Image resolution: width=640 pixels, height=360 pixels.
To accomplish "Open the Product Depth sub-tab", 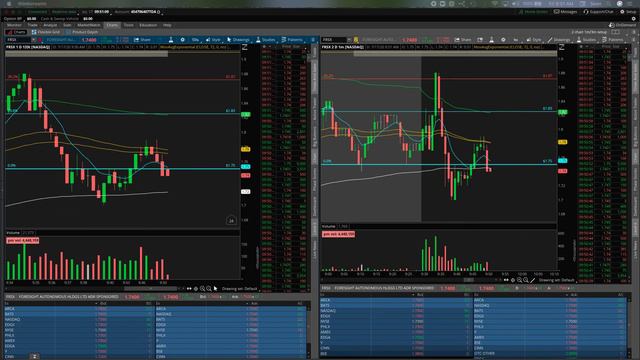I will point(82,32).
